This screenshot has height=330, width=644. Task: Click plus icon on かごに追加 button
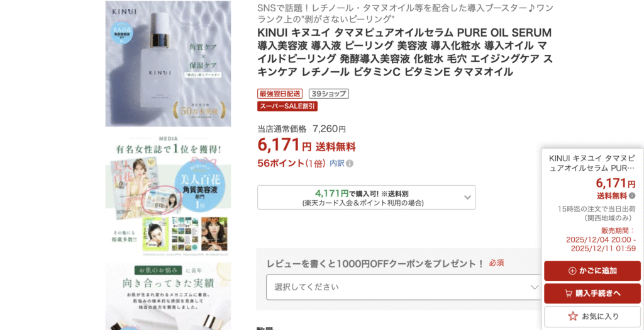(x=572, y=271)
